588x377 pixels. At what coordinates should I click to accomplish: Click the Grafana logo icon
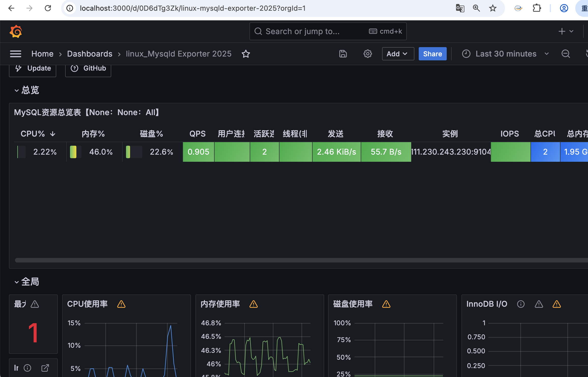(x=16, y=31)
